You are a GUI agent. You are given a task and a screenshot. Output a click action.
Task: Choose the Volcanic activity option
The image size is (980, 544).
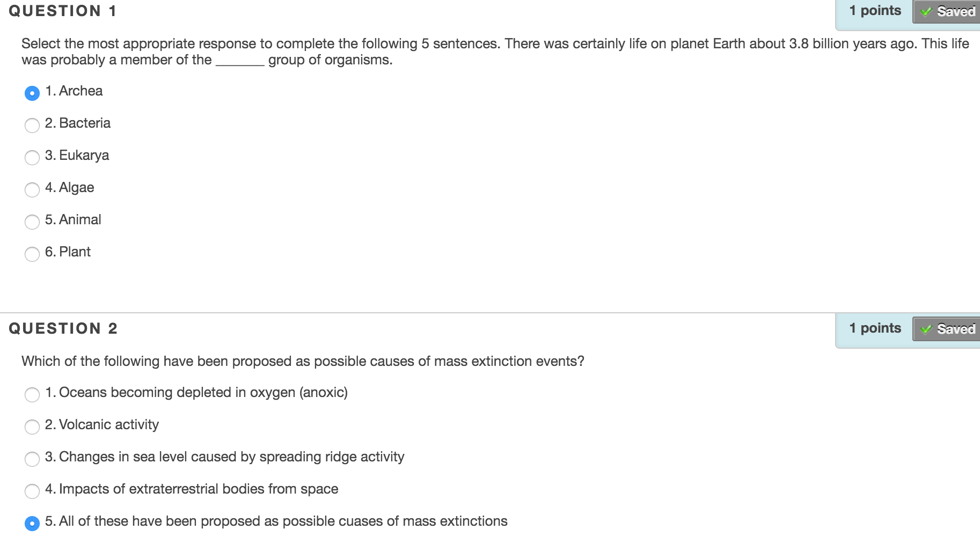(x=32, y=427)
